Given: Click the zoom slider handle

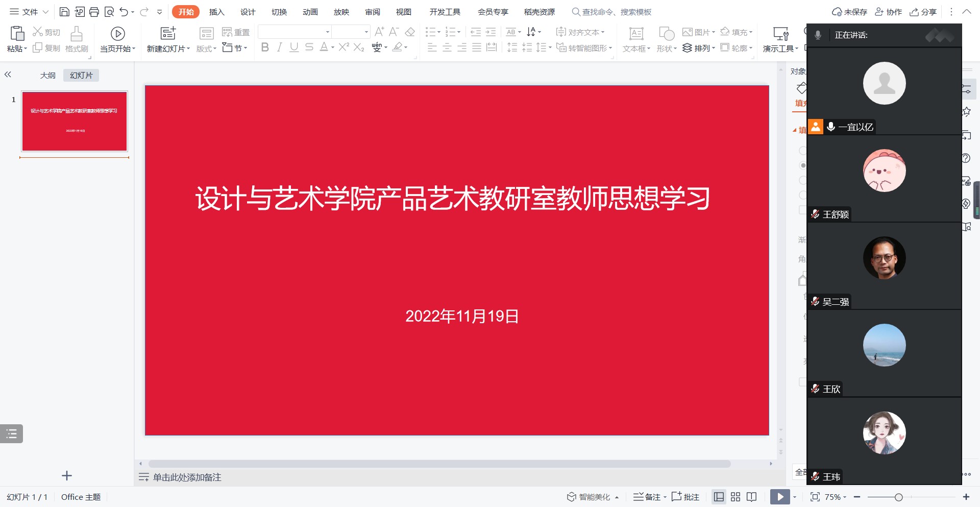Looking at the screenshot, I should (x=898, y=497).
